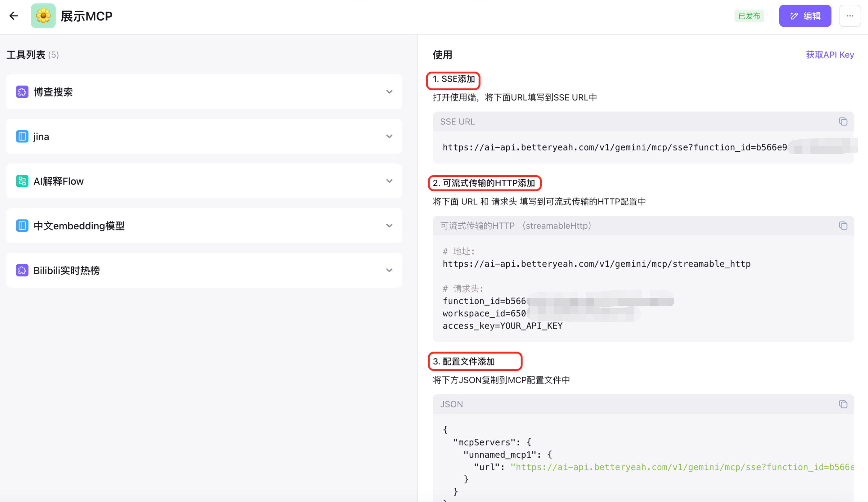Expand the 中文embedding模型 chevron
This screenshot has height=502, width=868.
coord(389,226)
